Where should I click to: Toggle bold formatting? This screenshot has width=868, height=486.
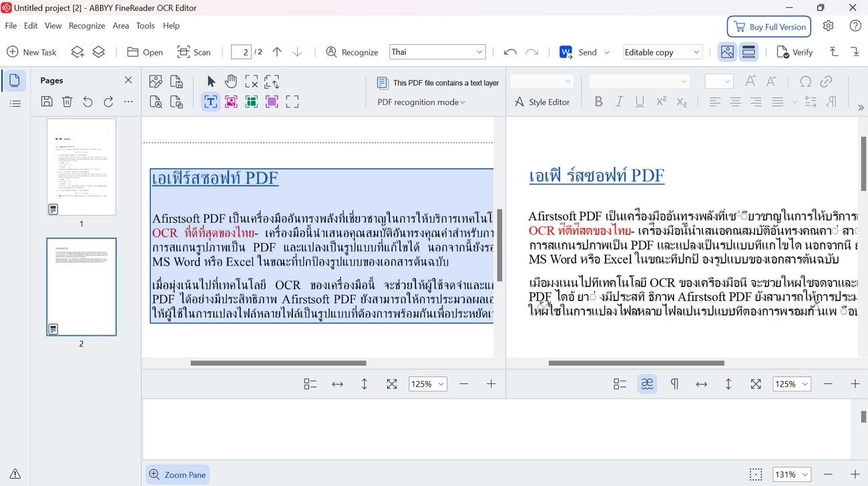(x=598, y=101)
